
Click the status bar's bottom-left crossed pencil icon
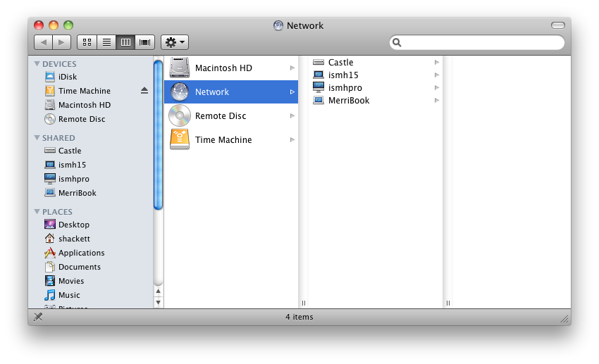(x=38, y=317)
